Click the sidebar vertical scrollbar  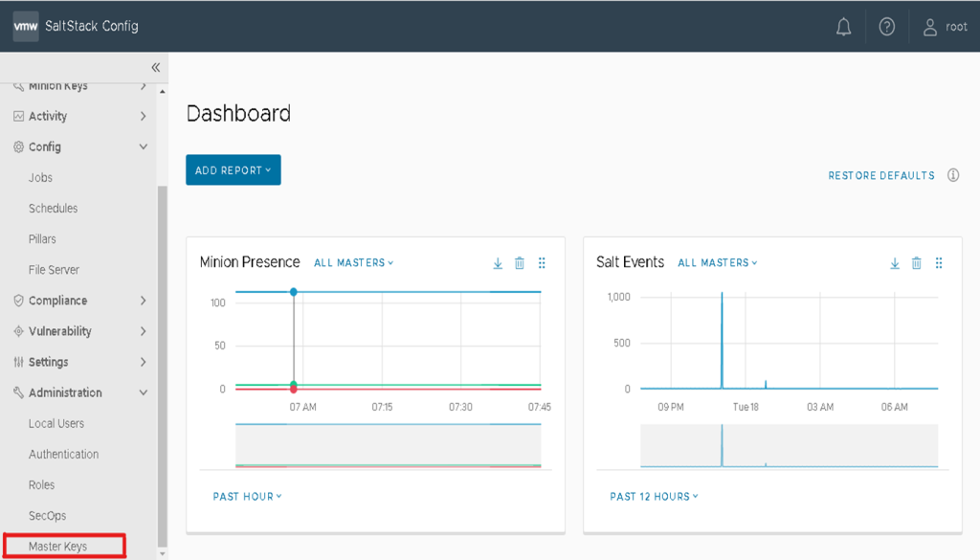pyautogui.click(x=162, y=364)
